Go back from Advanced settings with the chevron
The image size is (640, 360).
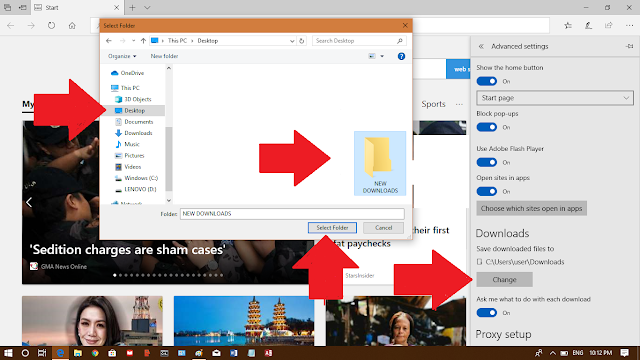(x=481, y=46)
